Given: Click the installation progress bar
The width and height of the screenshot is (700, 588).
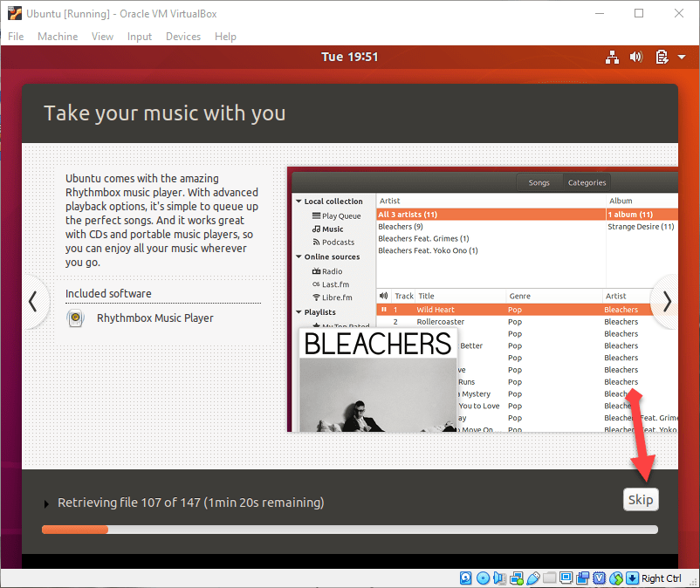Looking at the screenshot, I should pos(349,529).
